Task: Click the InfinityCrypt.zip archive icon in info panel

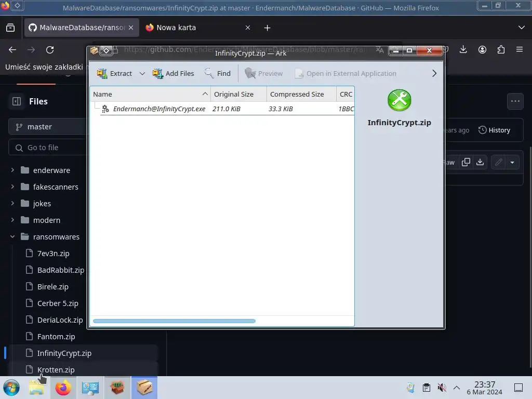Action: (x=400, y=100)
